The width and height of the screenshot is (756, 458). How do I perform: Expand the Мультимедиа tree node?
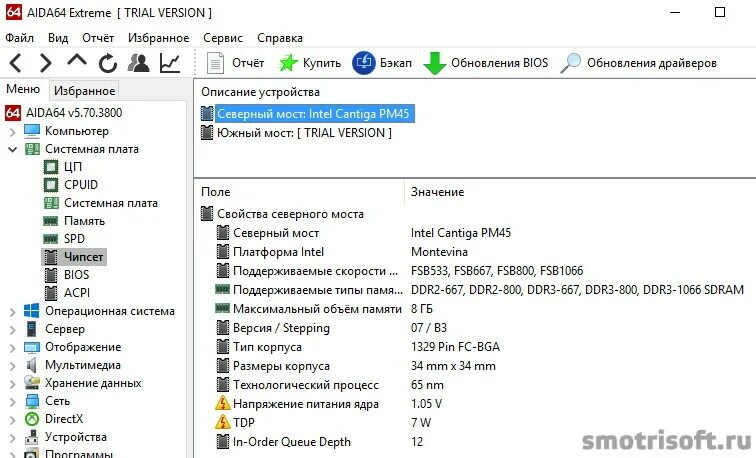coord(13,366)
